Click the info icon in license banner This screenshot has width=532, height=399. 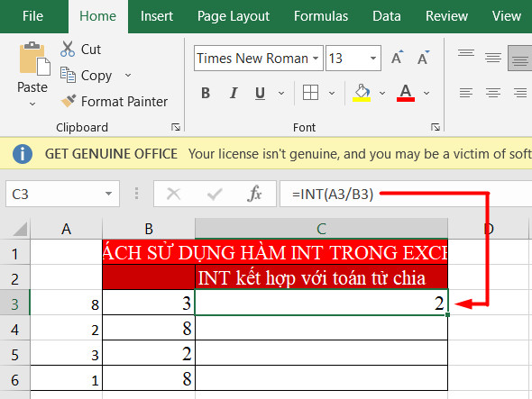(x=23, y=154)
